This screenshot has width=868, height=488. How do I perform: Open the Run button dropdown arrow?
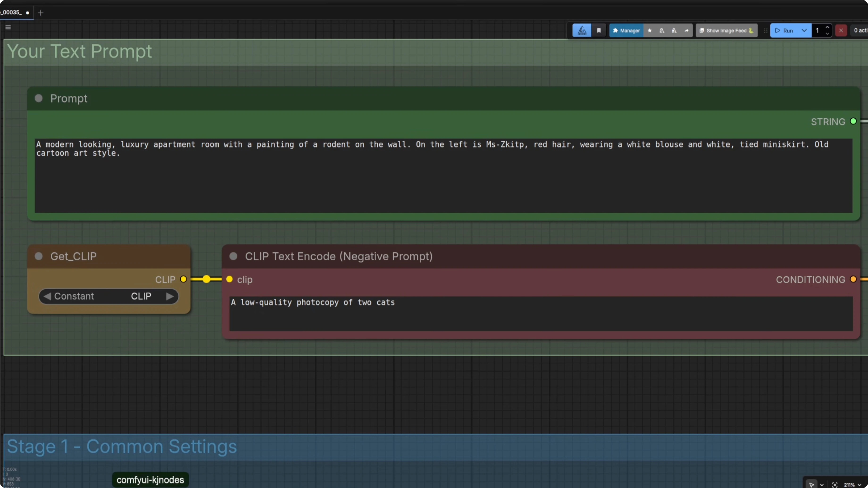pyautogui.click(x=804, y=30)
